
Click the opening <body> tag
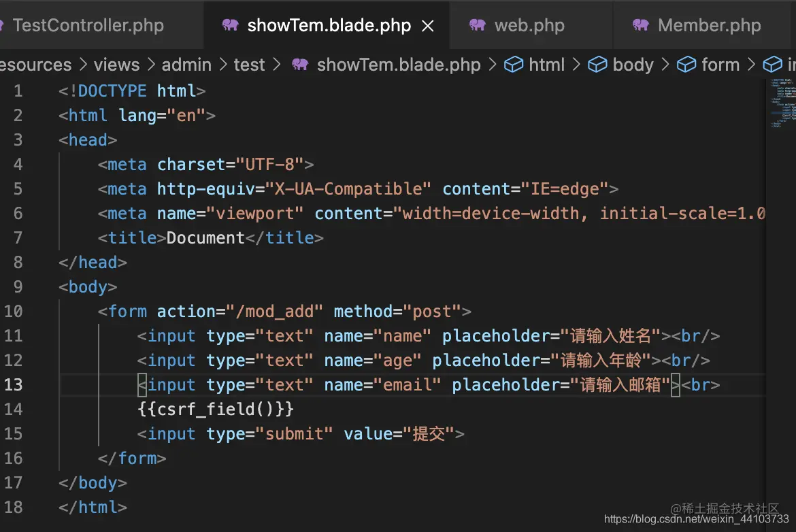coord(87,287)
